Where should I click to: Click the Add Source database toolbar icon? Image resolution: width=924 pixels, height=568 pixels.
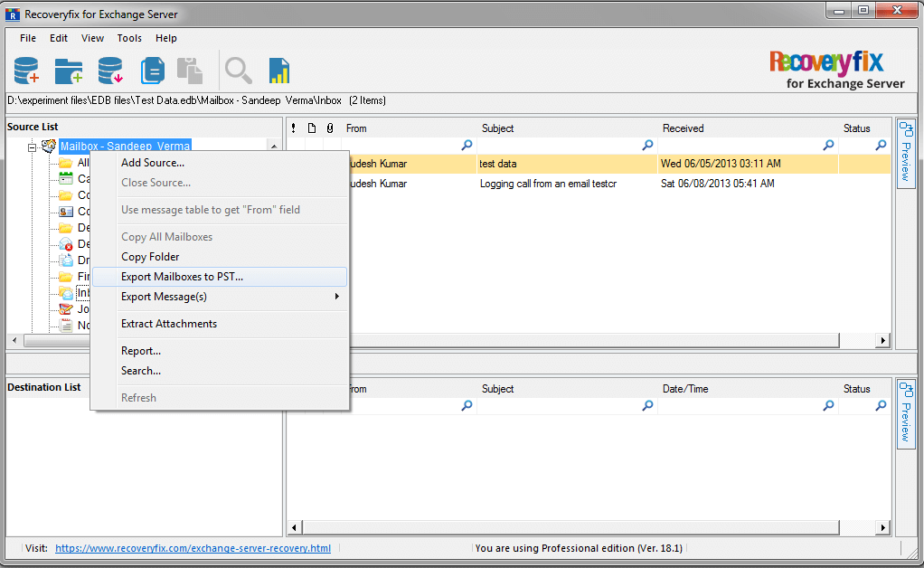(x=26, y=71)
